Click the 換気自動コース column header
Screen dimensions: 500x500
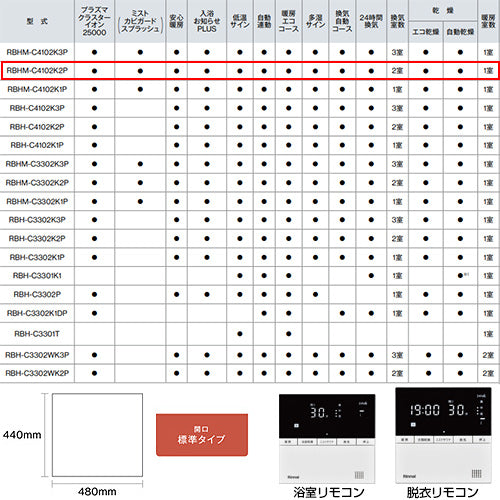[342, 21]
